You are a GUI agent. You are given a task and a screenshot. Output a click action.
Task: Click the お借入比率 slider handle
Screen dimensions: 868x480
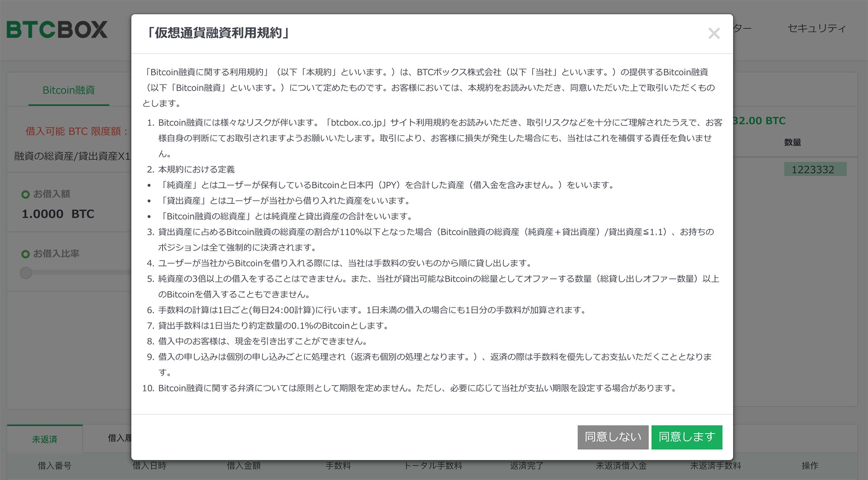coord(26,273)
